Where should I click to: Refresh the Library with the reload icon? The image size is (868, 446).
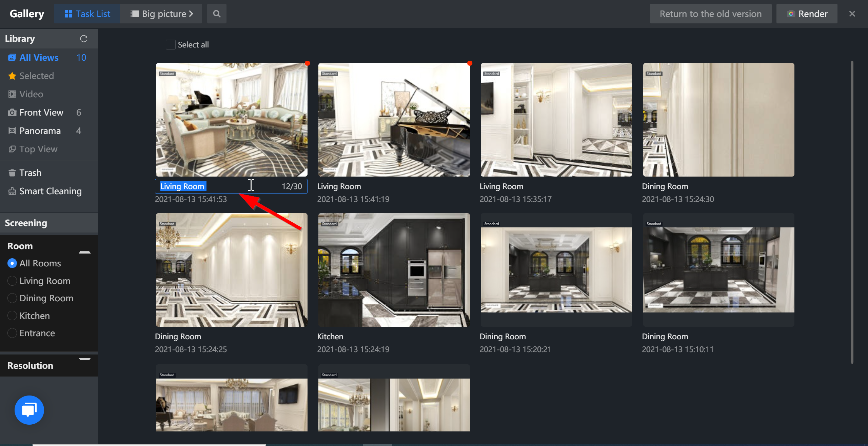pos(83,39)
